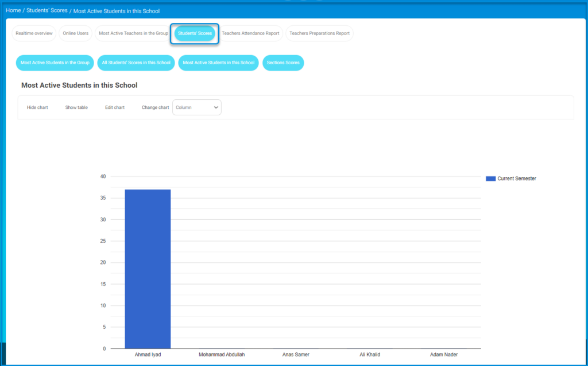Click the 20 value on the y-axis

[x=103, y=263]
